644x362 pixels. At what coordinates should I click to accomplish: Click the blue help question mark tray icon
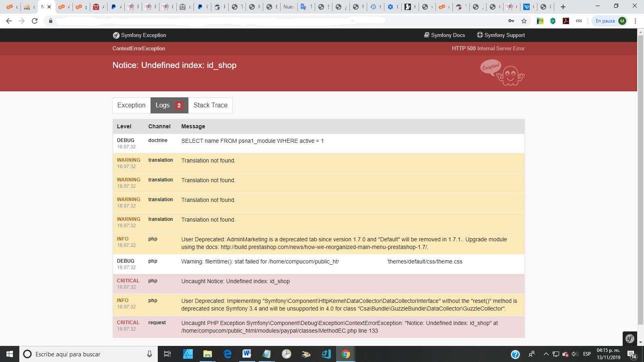coord(515,354)
